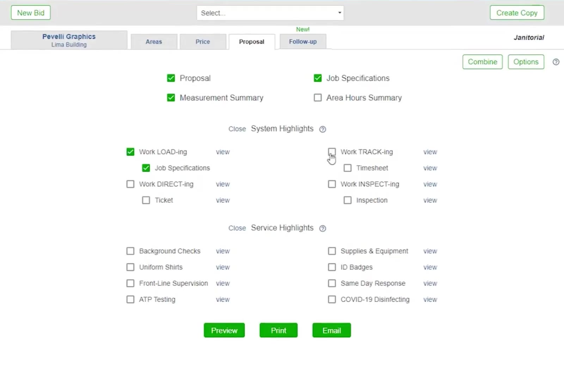Click the New Bid button
564x392 pixels.
31,13
